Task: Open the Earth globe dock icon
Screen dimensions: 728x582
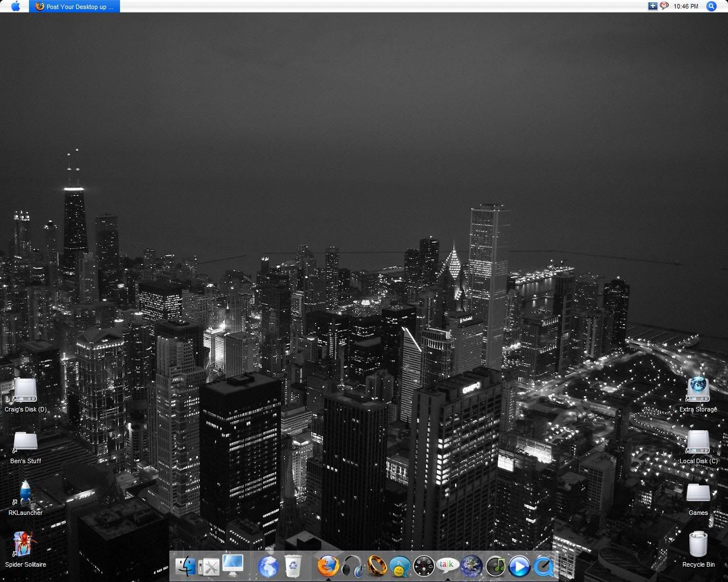Action: 471,566
